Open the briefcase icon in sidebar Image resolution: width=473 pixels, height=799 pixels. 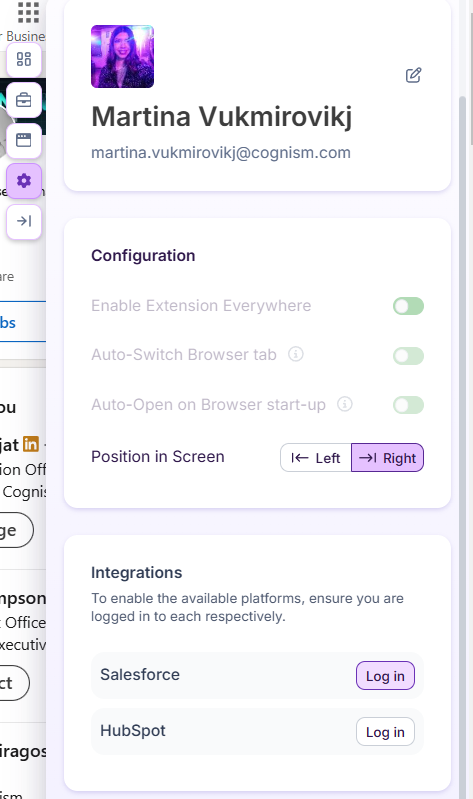click(x=24, y=100)
